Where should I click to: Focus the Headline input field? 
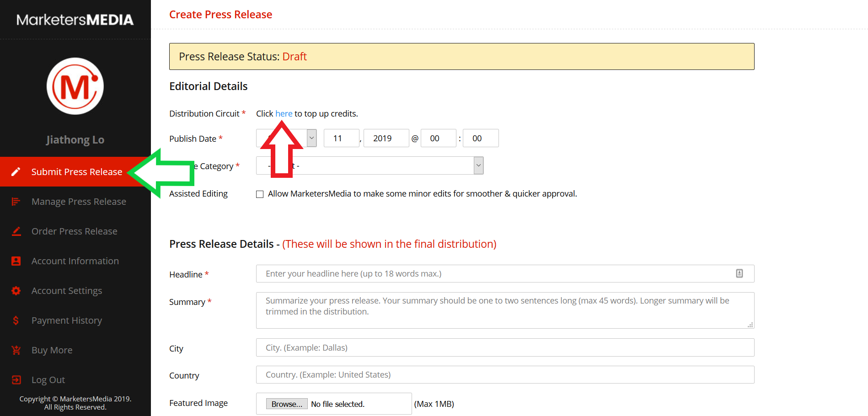point(505,273)
